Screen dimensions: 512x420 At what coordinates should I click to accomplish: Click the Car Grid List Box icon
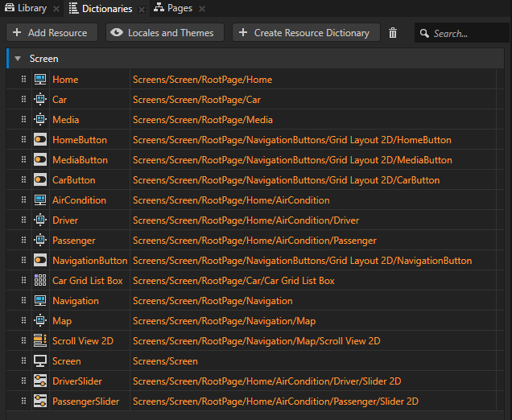tap(40, 281)
